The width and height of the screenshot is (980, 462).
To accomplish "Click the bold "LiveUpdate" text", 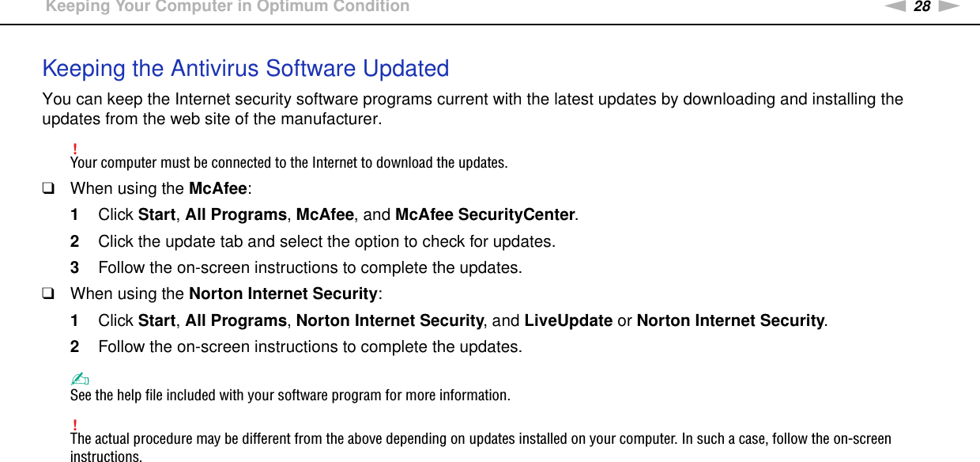I will click(x=567, y=320).
